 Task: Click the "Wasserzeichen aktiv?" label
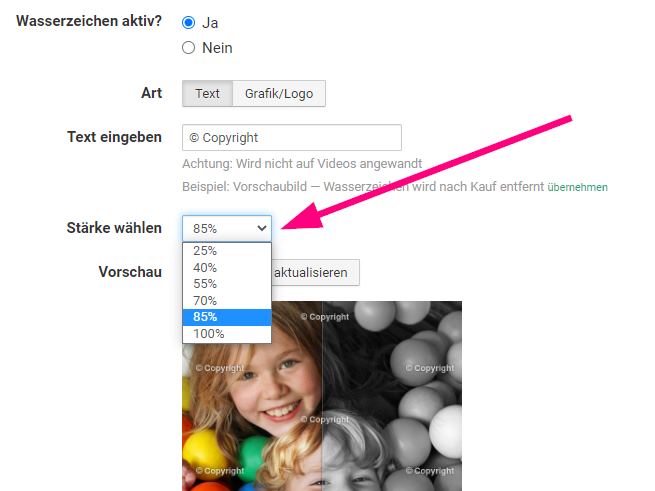pos(89,22)
